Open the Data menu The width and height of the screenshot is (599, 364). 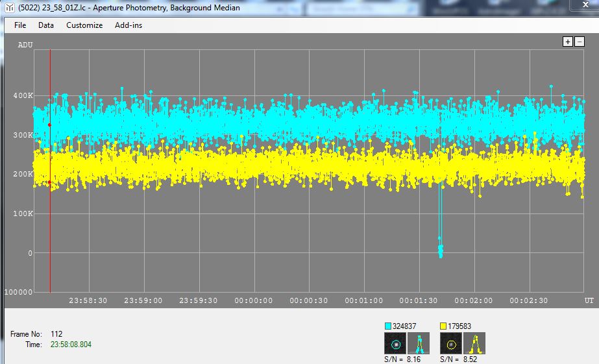click(46, 25)
